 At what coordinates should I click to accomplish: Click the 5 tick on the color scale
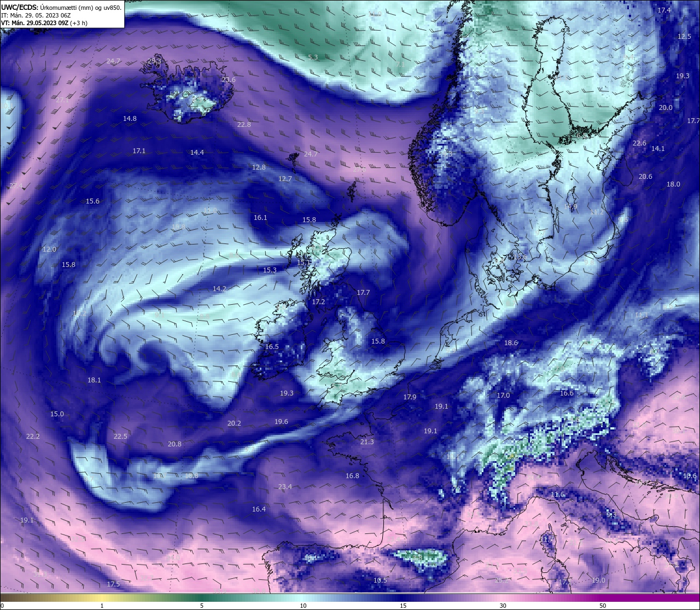tap(202, 606)
